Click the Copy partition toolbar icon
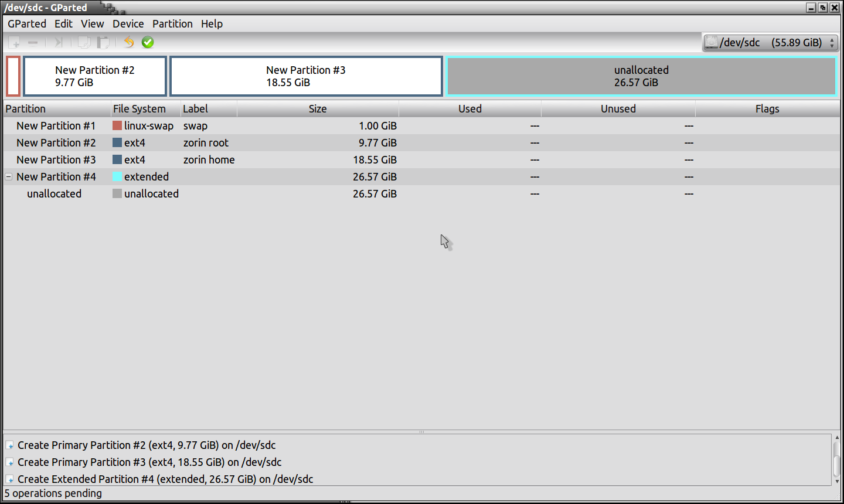Image resolution: width=844 pixels, height=504 pixels. tap(84, 42)
